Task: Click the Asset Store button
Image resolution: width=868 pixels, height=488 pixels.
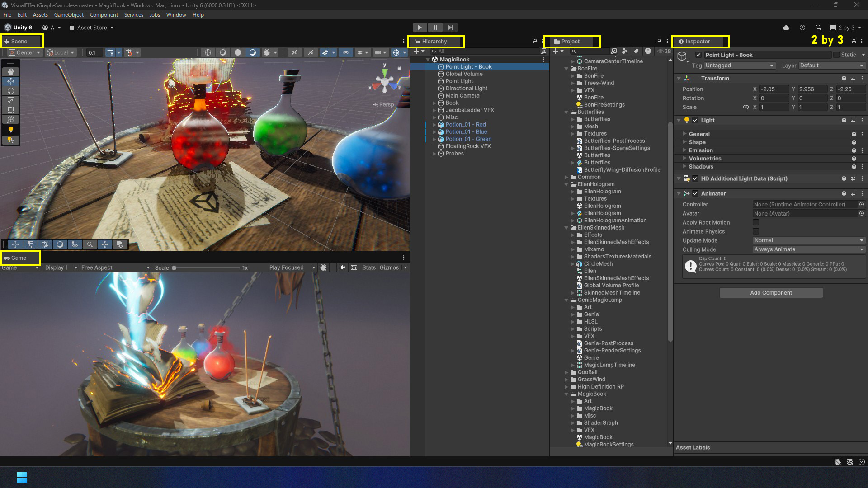Action: click(x=92, y=28)
